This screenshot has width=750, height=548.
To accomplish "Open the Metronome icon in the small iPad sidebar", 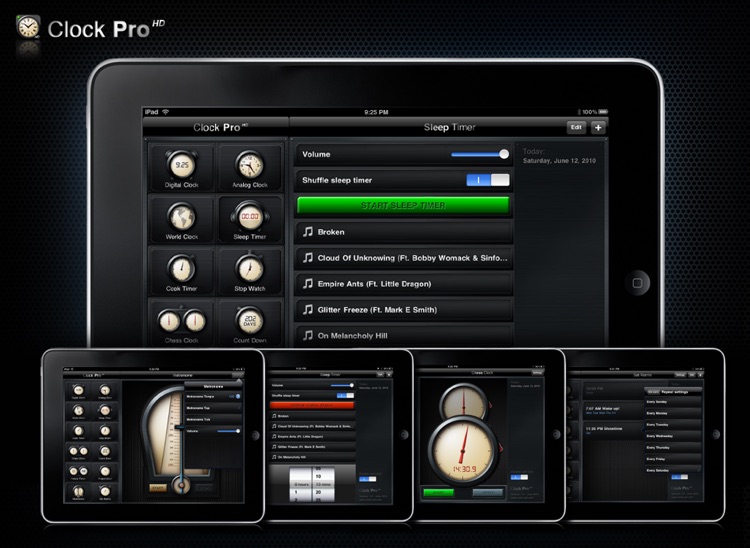I will coord(78,492).
